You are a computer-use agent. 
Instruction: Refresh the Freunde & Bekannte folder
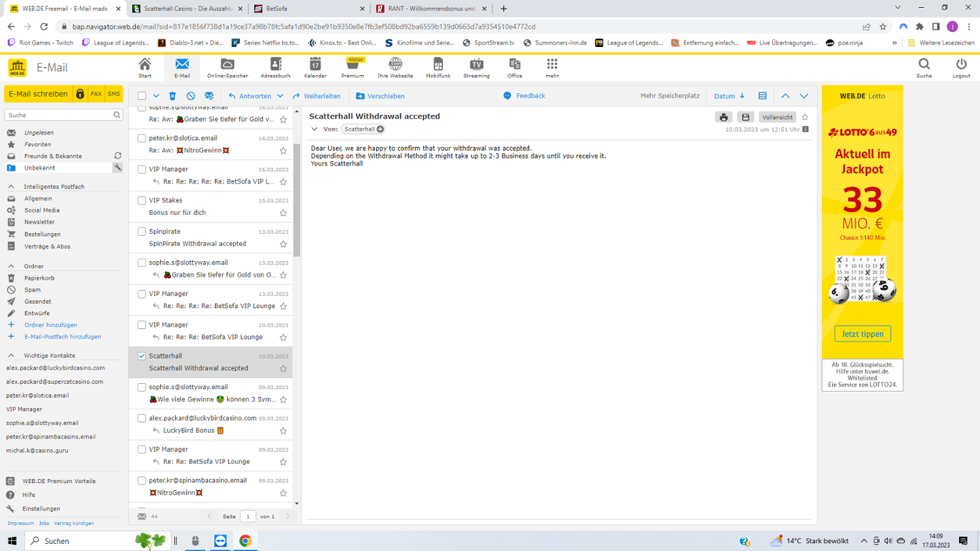[117, 155]
